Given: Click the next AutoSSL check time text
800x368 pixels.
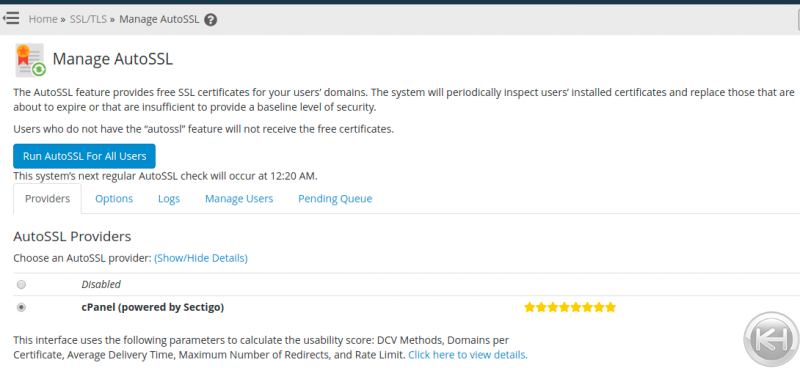Looking at the screenshot, I should coord(165,177).
